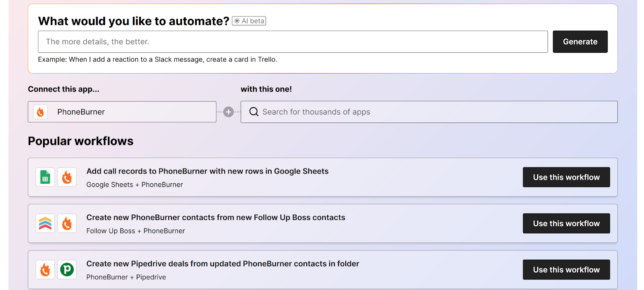
Task: Click the Search for thousands of apps field
Action: tap(429, 112)
